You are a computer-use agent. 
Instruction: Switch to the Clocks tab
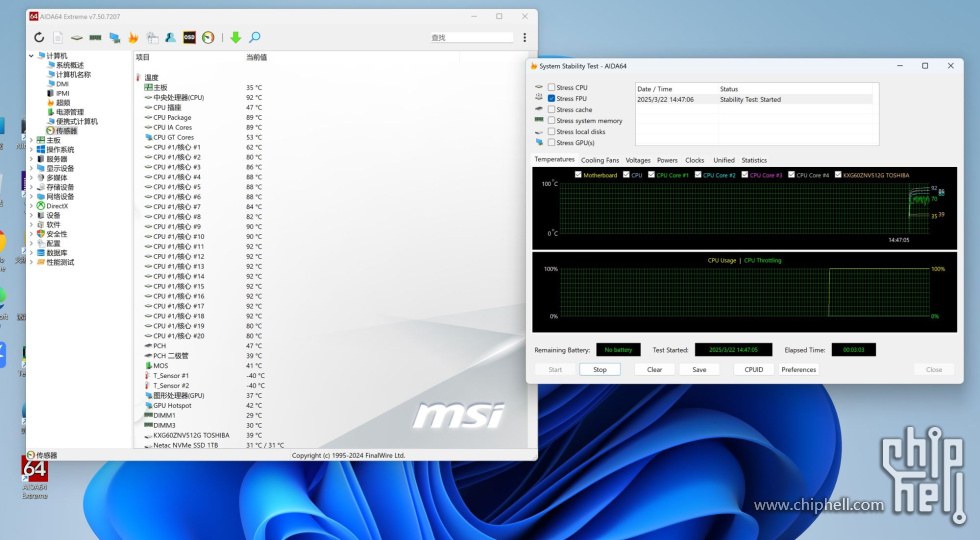[694, 160]
